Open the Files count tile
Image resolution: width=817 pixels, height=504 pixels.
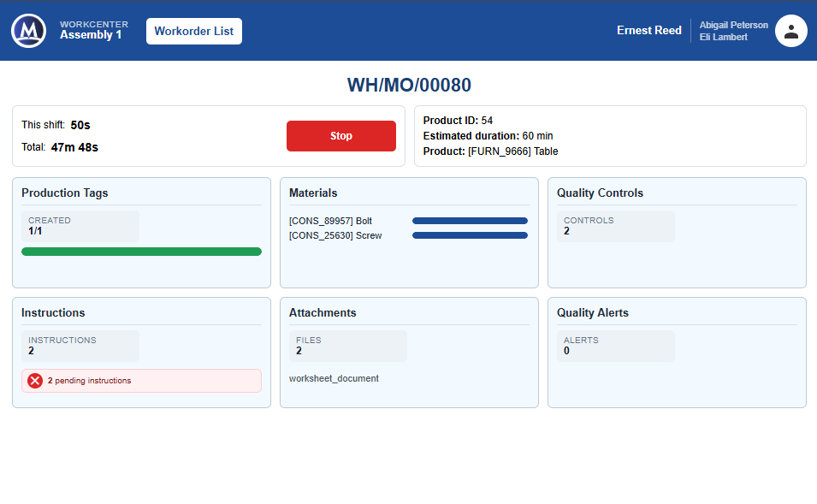click(x=348, y=346)
